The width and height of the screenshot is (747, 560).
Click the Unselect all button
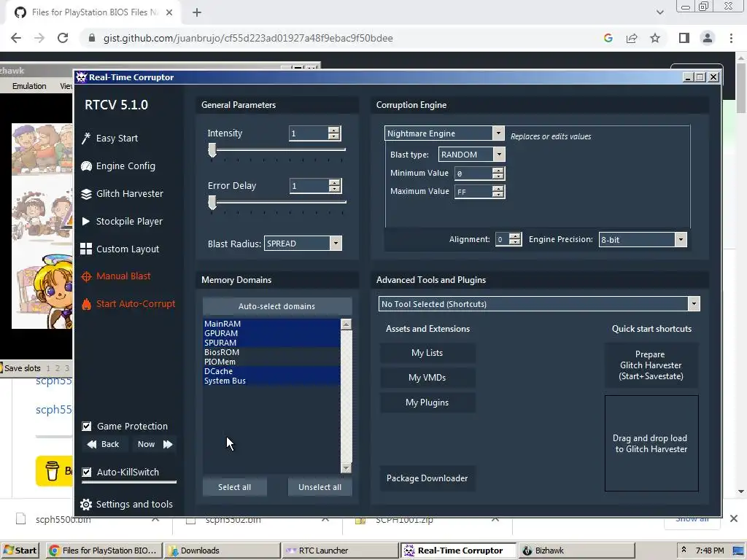[320, 487]
